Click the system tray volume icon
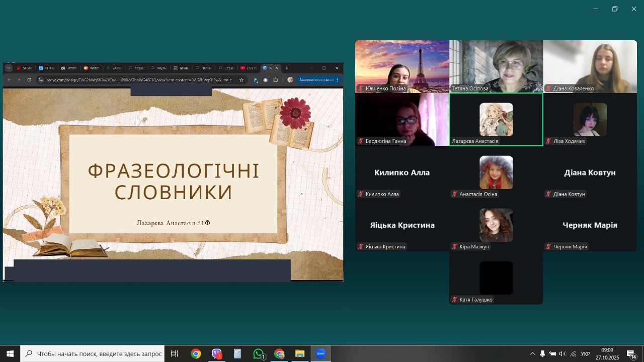644x362 pixels. 562,354
